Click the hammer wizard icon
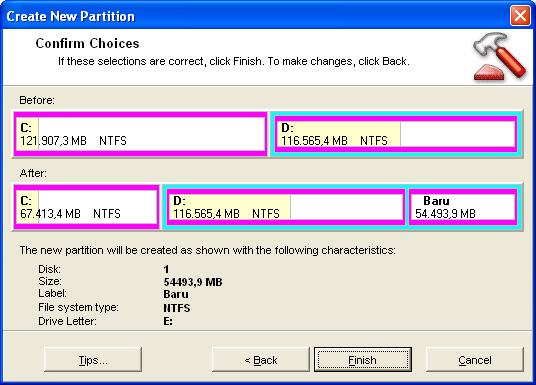 (x=499, y=57)
